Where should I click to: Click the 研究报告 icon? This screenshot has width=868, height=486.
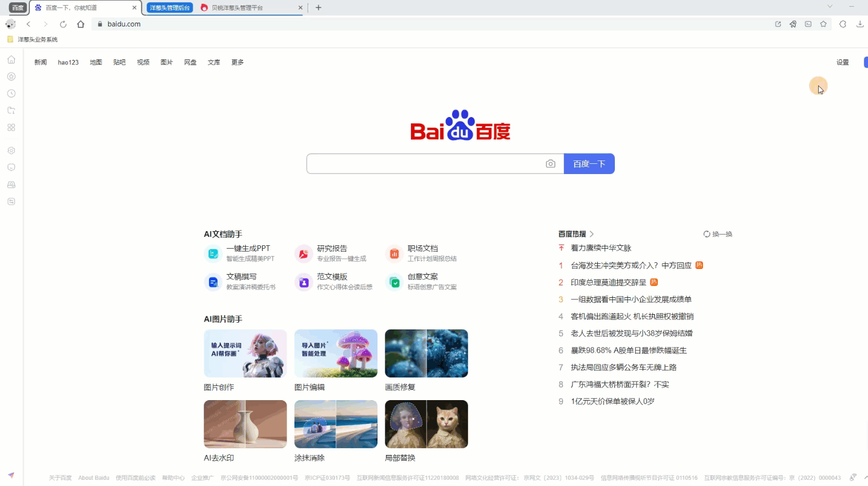[x=303, y=254]
